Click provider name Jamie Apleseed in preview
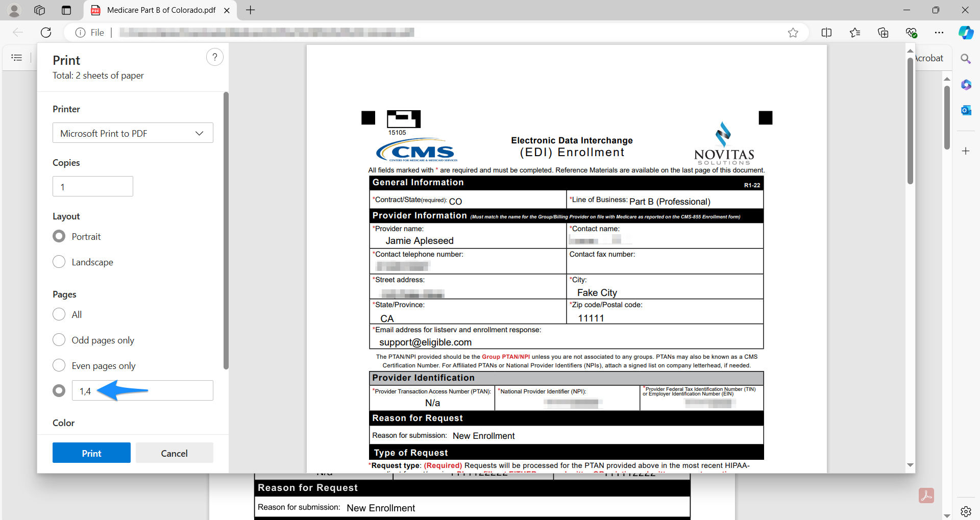980x520 pixels. [x=420, y=241]
